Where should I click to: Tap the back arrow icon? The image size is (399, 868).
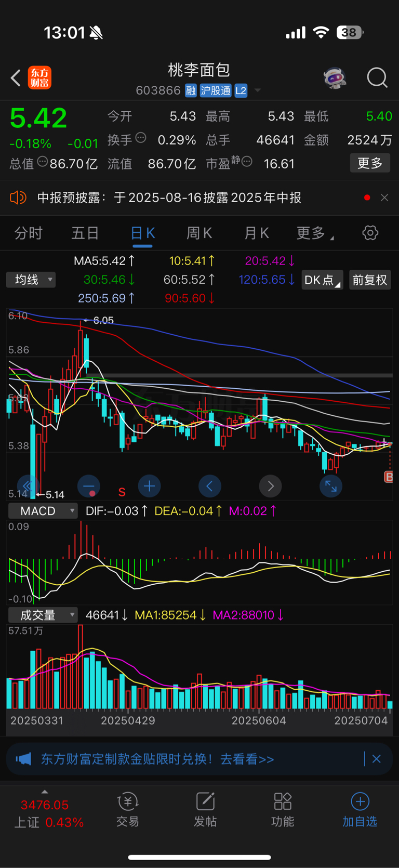point(16,78)
